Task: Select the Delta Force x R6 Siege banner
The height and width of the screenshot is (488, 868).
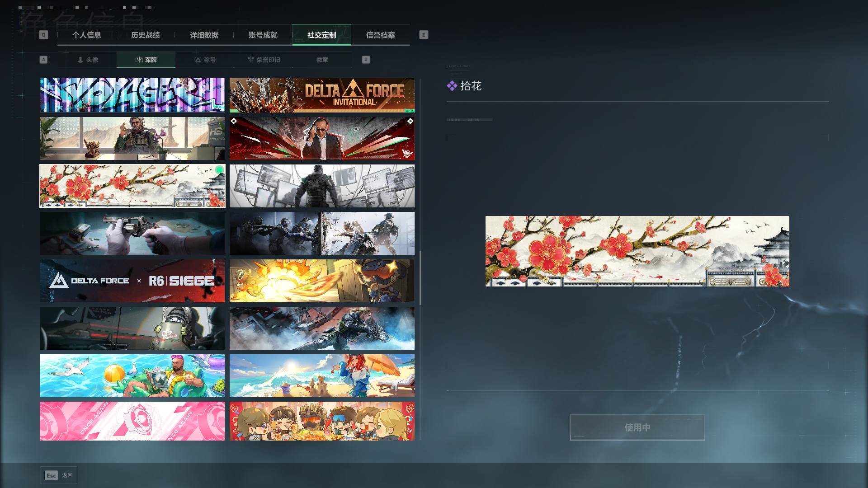Action: tap(132, 281)
